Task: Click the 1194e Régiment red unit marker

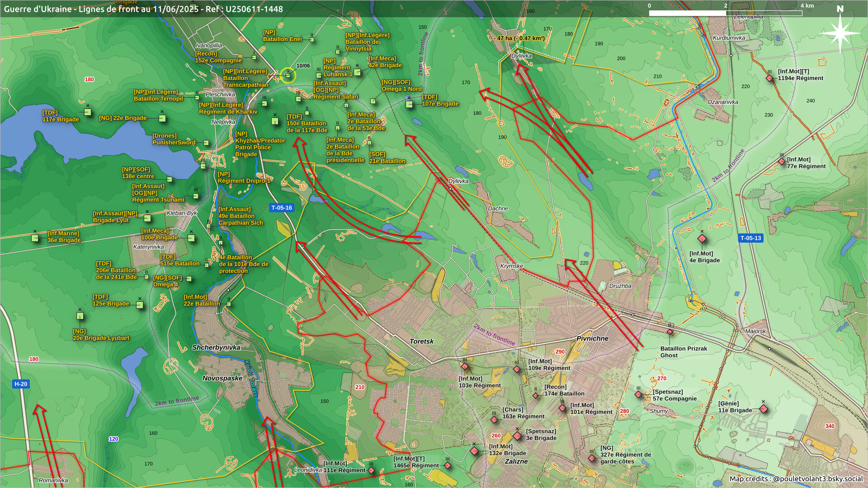Action: (x=769, y=78)
